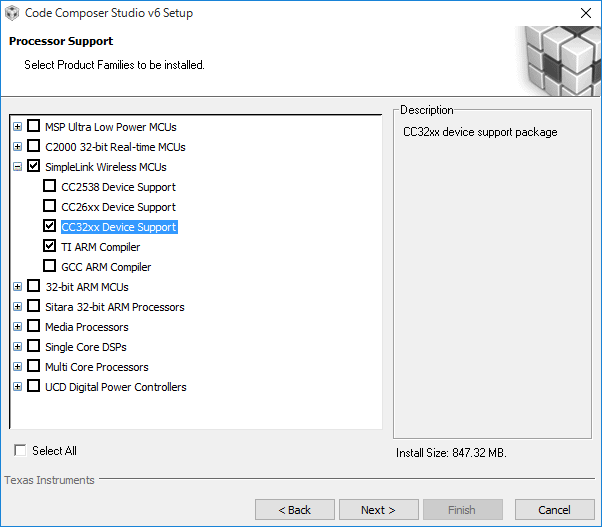
Task: Expand the UCD Digital Power Controllers node
Action: (x=17, y=386)
